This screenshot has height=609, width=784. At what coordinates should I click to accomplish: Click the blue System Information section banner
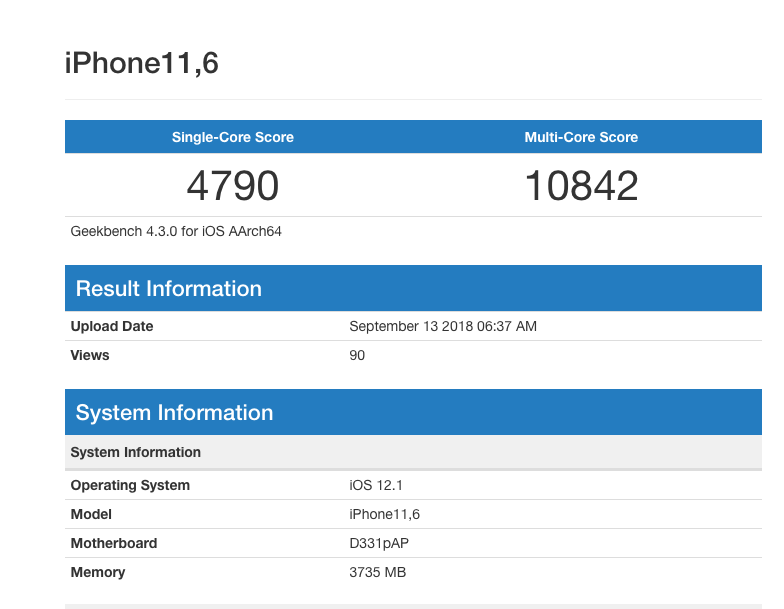pos(414,412)
